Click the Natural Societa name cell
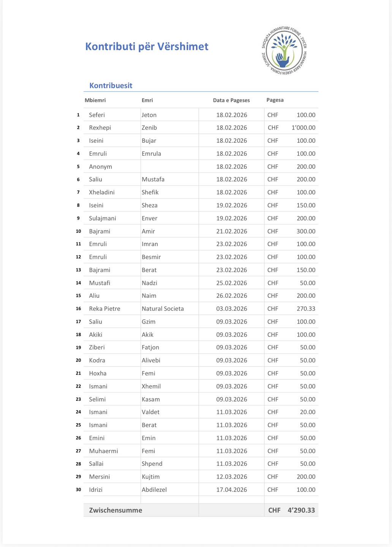Image resolution: width=392 pixels, height=547 pixels. tap(163, 308)
